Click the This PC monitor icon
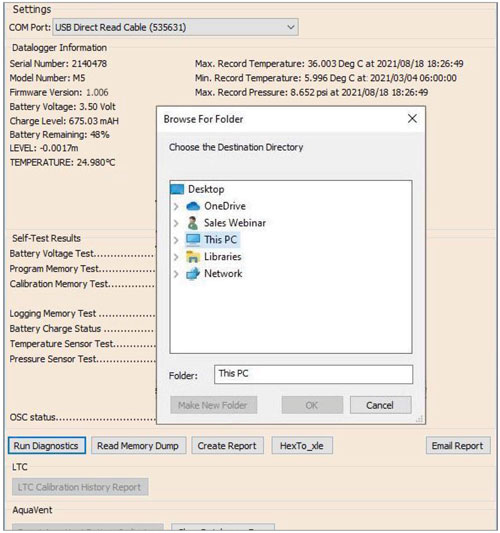Viewport: 500px width, 533px height. 193,240
